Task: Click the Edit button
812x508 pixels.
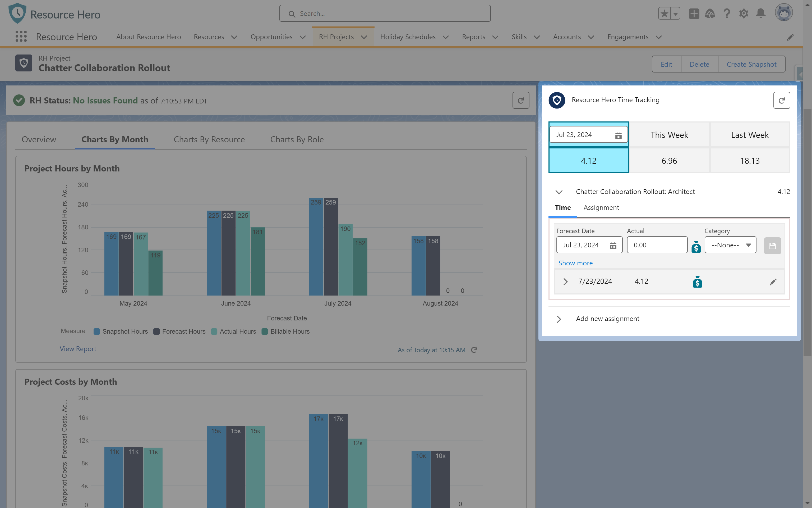Action: [x=666, y=64]
